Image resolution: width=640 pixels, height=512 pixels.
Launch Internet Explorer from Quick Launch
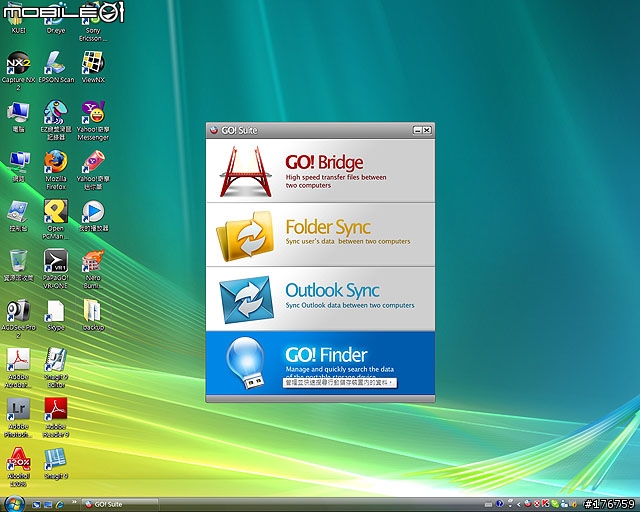coord(60,505)
